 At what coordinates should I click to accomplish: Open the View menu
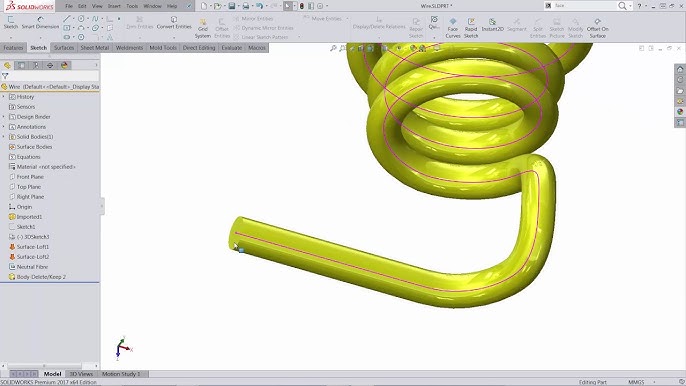tap(97, 6)
